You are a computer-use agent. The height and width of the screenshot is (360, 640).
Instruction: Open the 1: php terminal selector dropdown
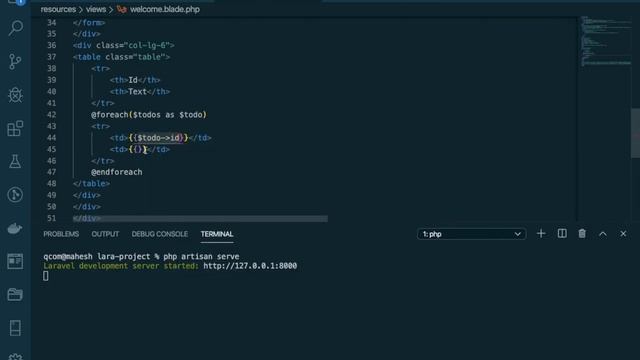471,234
